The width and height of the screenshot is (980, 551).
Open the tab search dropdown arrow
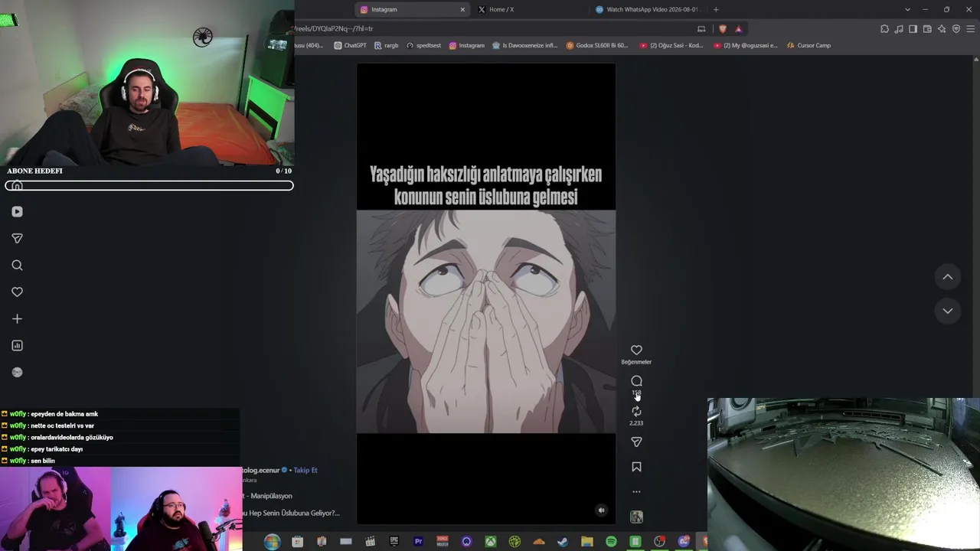tap(907, 9)
